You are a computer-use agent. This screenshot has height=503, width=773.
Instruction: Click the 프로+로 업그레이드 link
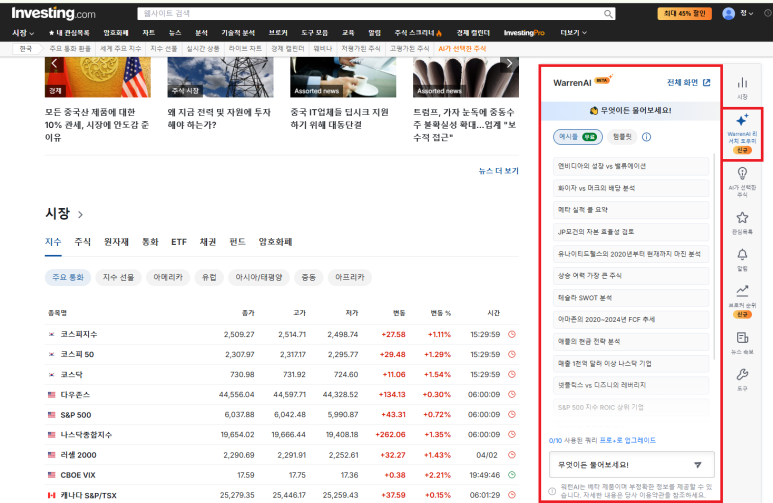click(628, 440)
